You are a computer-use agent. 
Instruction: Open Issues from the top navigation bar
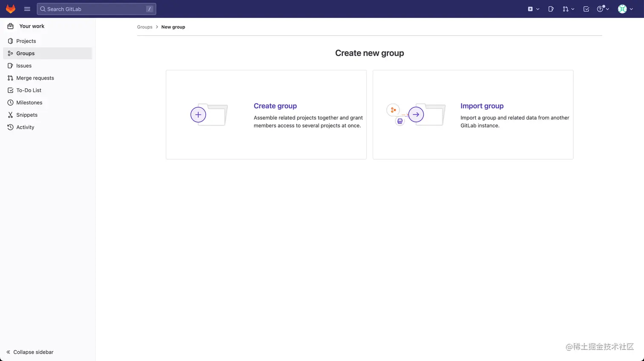tap(551, 9)
